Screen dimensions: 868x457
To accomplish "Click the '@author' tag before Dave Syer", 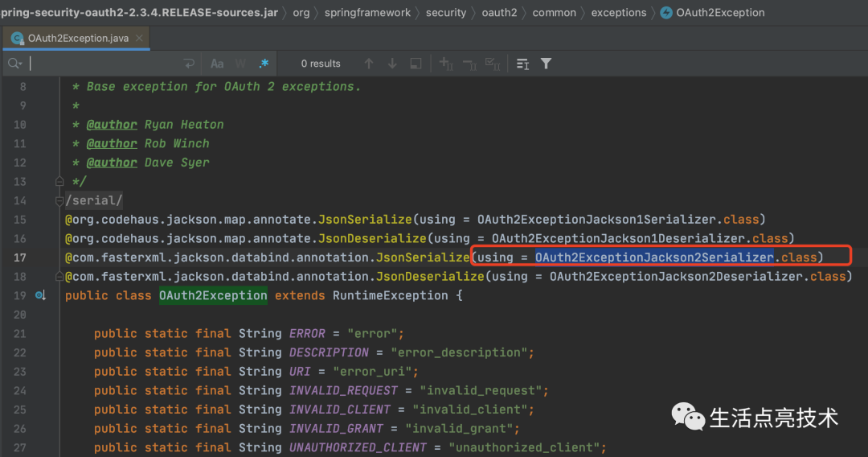I will 112,163.
